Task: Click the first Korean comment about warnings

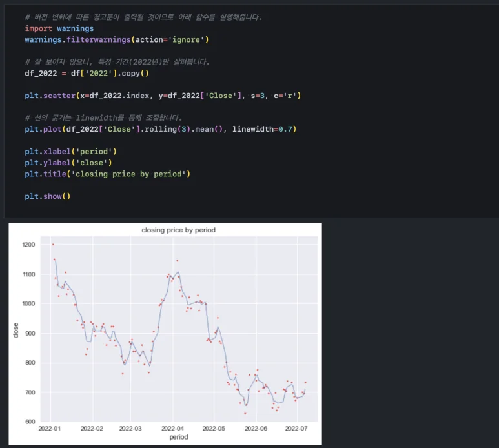Action: tap(143, 17)
